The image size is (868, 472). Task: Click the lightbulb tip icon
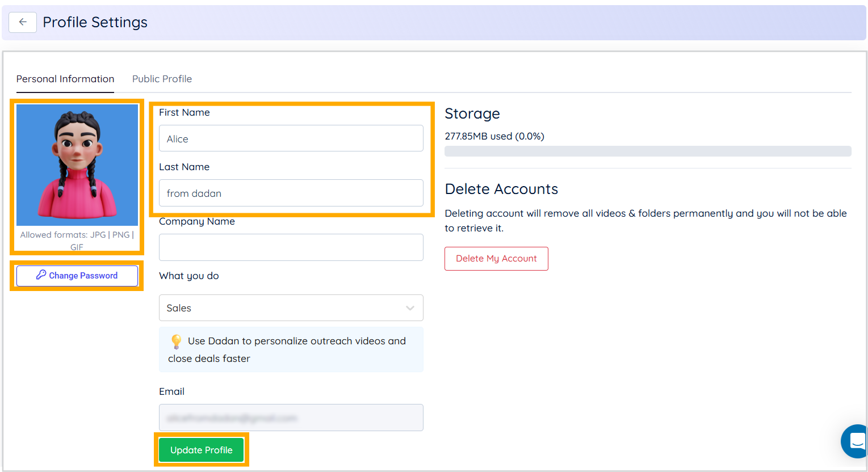tap(176, 341)
